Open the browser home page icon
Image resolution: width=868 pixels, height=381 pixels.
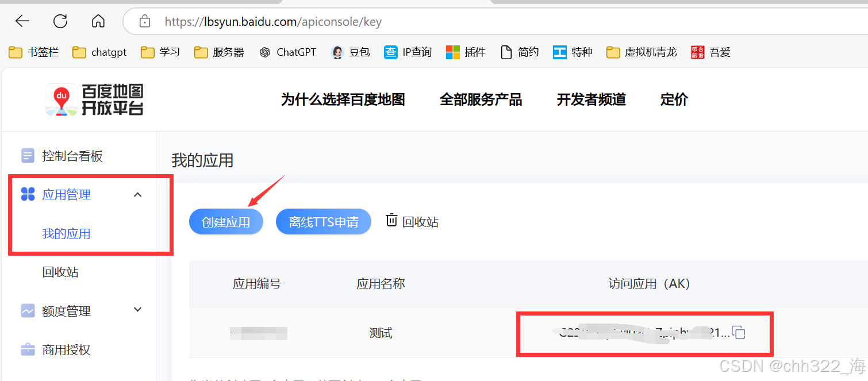pyautogui.click(x=98, y=22)
